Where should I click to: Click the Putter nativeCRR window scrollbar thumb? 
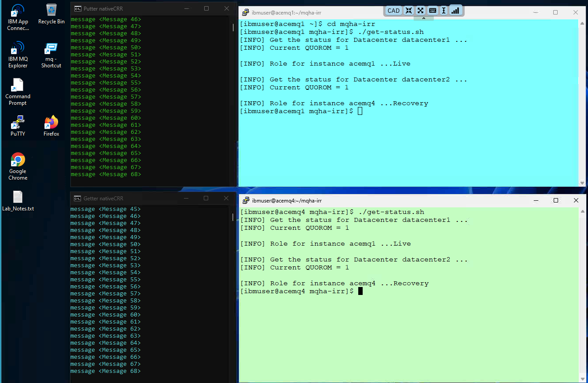point(233,27)
